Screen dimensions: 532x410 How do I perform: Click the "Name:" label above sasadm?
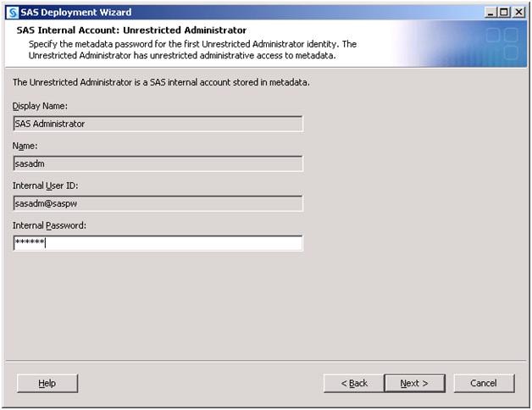click(x=26, y=146)
